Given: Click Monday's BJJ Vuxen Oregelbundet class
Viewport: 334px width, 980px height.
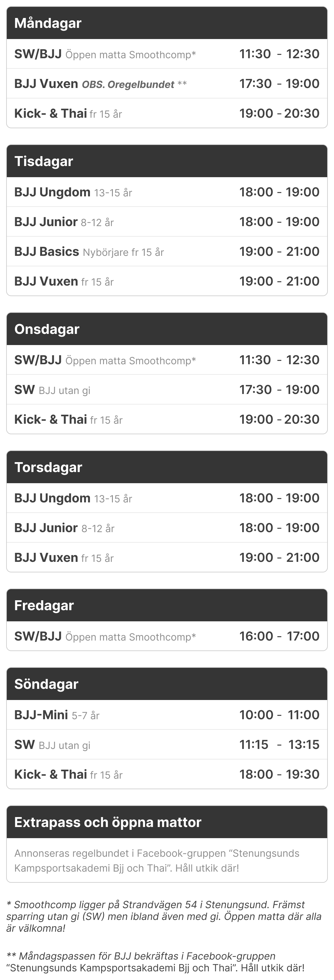Looking at the screenshot, I should pos(166,84).
